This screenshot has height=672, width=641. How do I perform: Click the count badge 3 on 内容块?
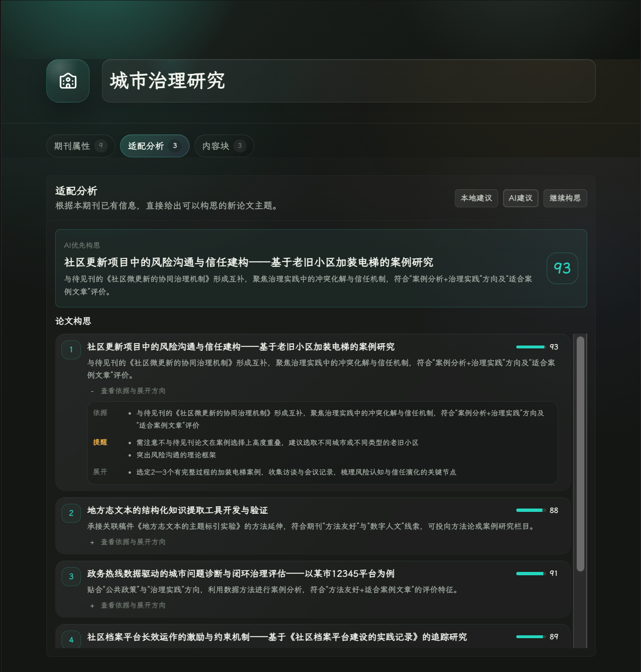pyautogui.click(x=240, y=145)
